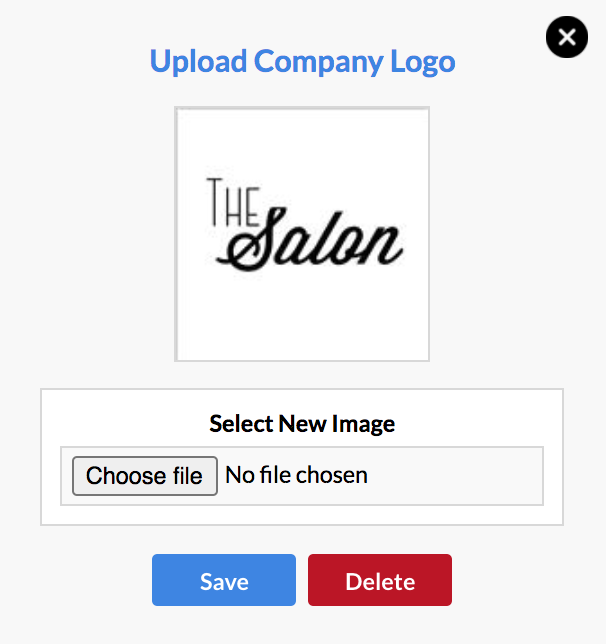The image size is (606, 644).
Task: Click the word "Upload" in the title
Action: tap(198, 62)
